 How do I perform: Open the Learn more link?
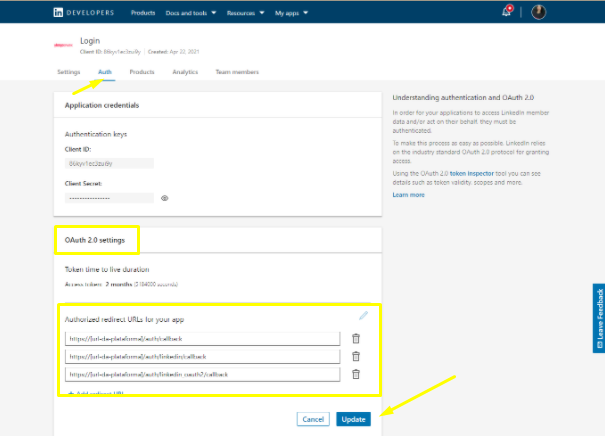click(409, 195)
